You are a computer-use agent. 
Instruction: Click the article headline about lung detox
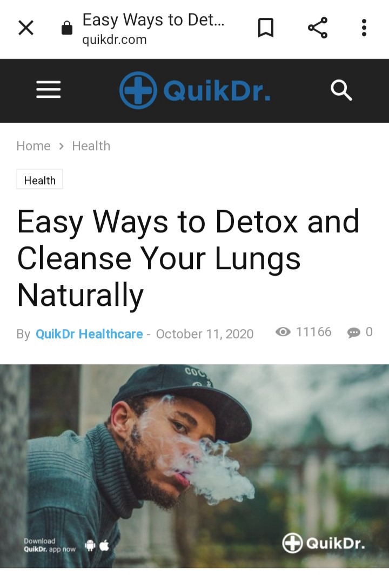188,258
